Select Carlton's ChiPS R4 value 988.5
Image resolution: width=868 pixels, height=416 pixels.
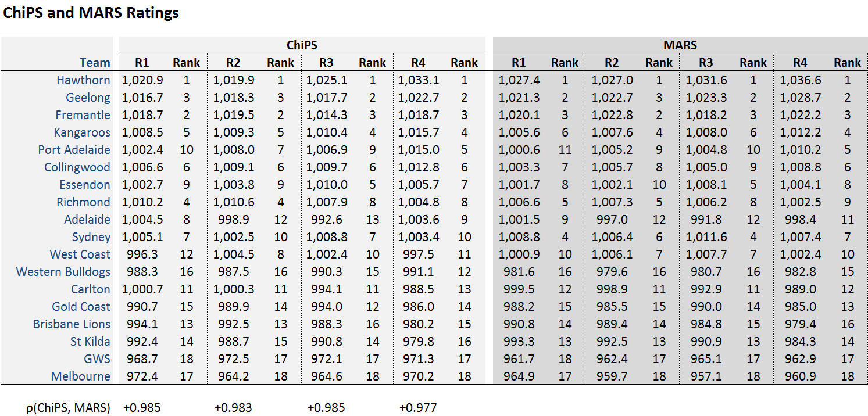click(419, 289)
